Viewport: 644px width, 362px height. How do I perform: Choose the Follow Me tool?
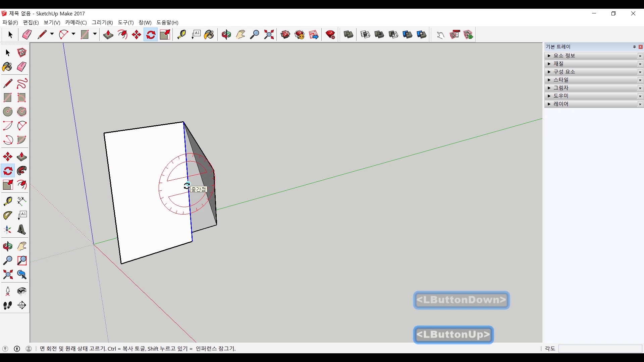pyautogui.click(x=22, y=171)
